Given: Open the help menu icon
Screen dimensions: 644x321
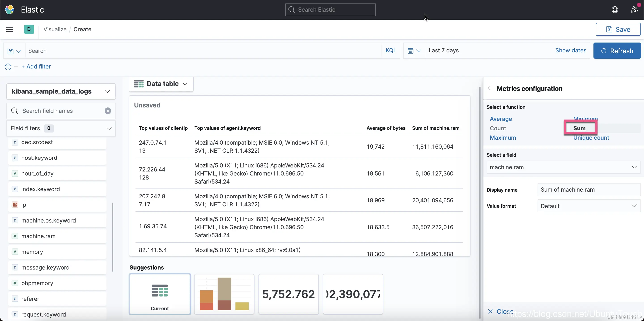Looking at the screenshot, I should [615, 9].
